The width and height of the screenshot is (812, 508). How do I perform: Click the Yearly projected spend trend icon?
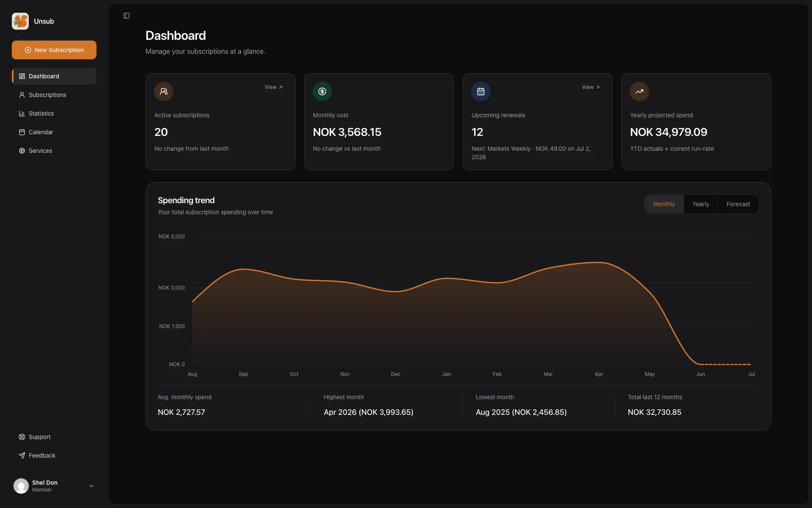tap(639, 91)
